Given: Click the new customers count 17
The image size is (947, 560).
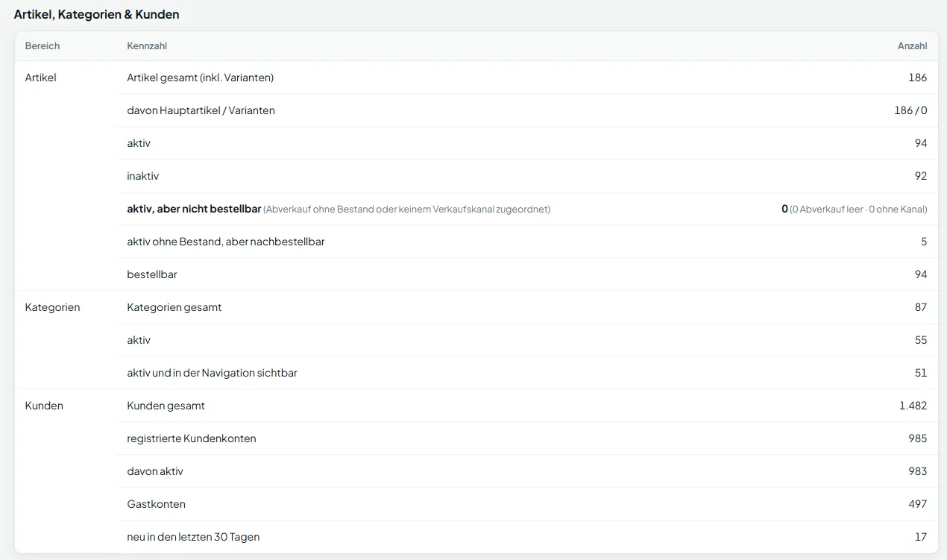Looking at the screenshot, I should pyautogui.click(x=922, y=537).
